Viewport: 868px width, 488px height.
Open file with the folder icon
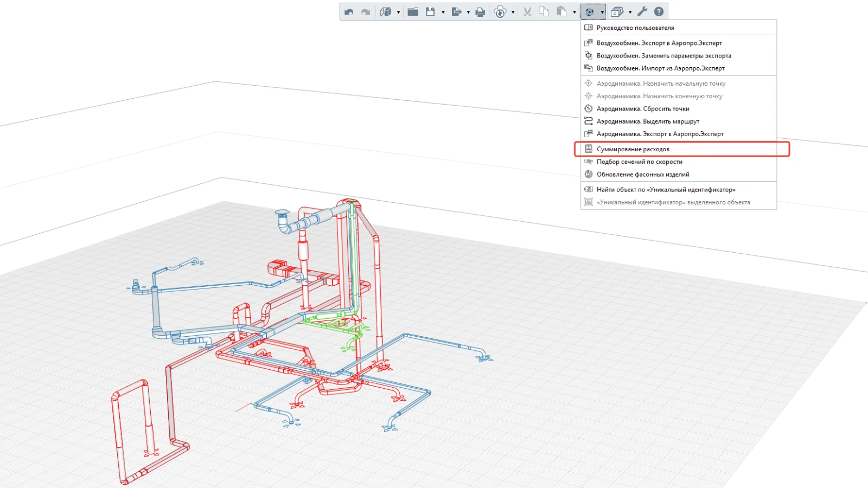click(x=413, y=11)
